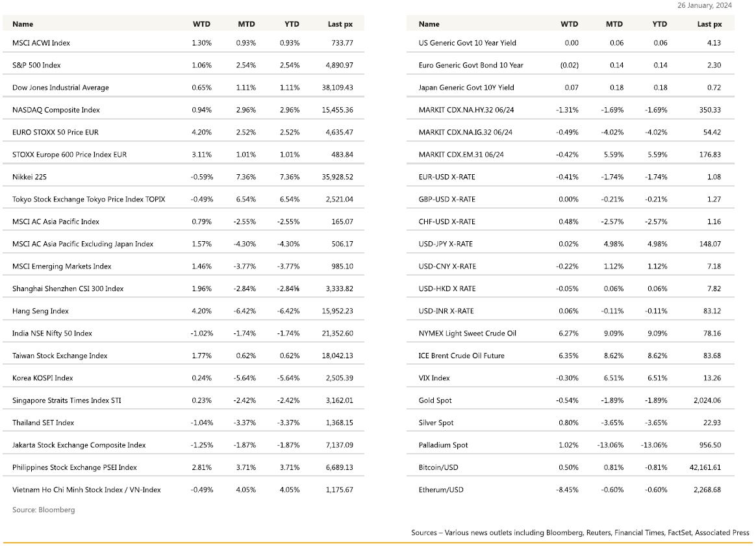Click the MTD column header in left table

(246, 24)
